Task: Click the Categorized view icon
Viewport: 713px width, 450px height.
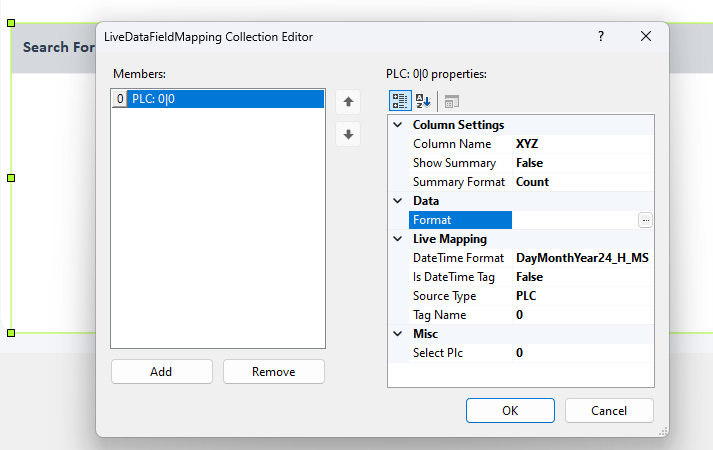Action: (x=399, y=101)
